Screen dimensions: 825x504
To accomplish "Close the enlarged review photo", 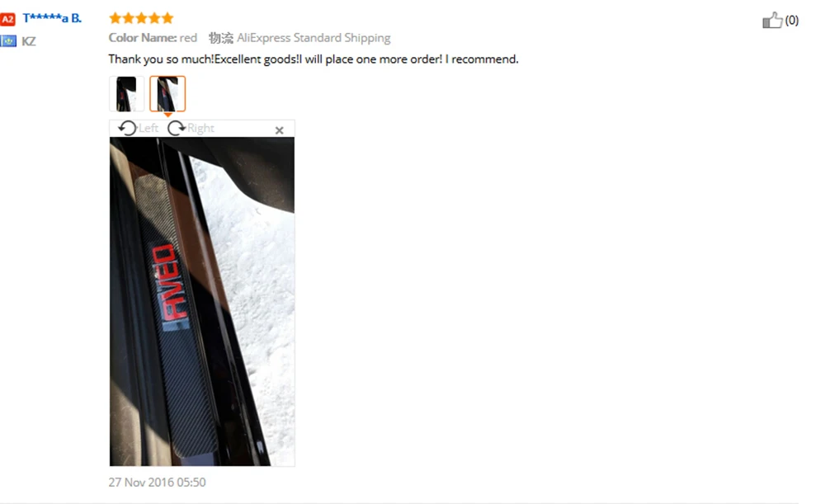I will click(280, 130).
